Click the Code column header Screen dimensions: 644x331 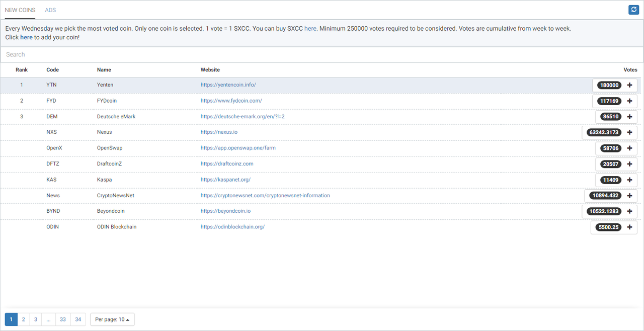pos(52,70)
